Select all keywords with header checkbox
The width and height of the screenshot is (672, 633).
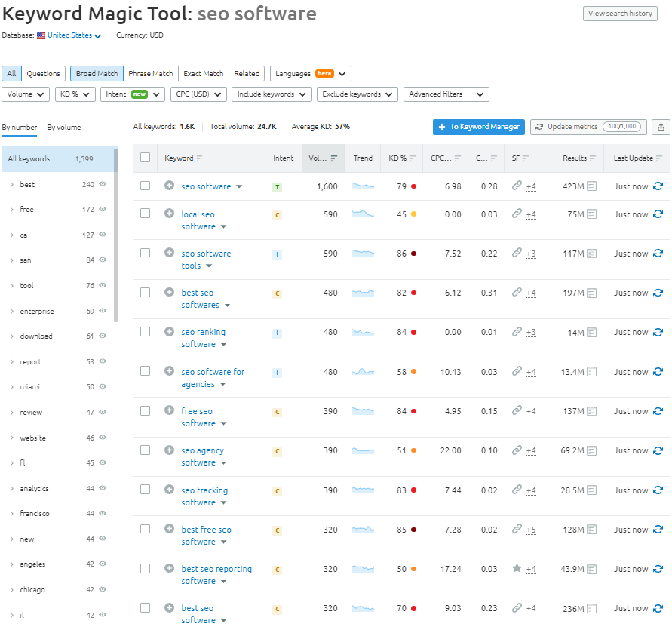[x=146, y=158]
